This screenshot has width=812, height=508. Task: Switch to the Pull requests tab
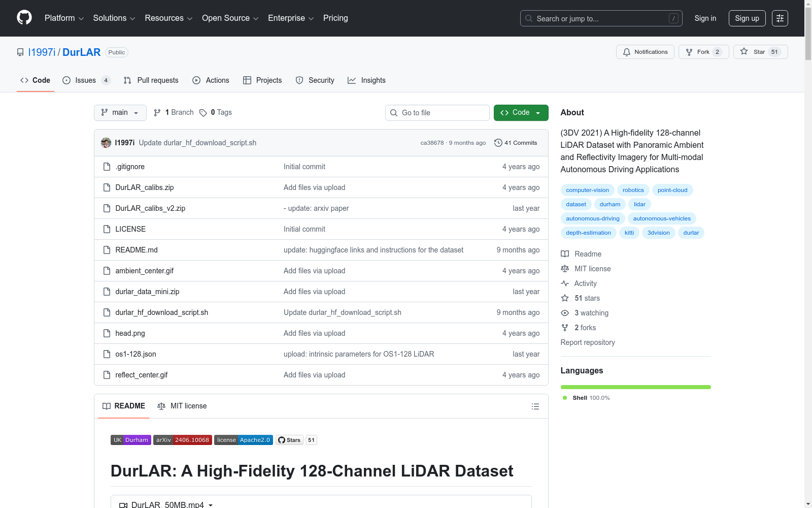pos(151,80)
